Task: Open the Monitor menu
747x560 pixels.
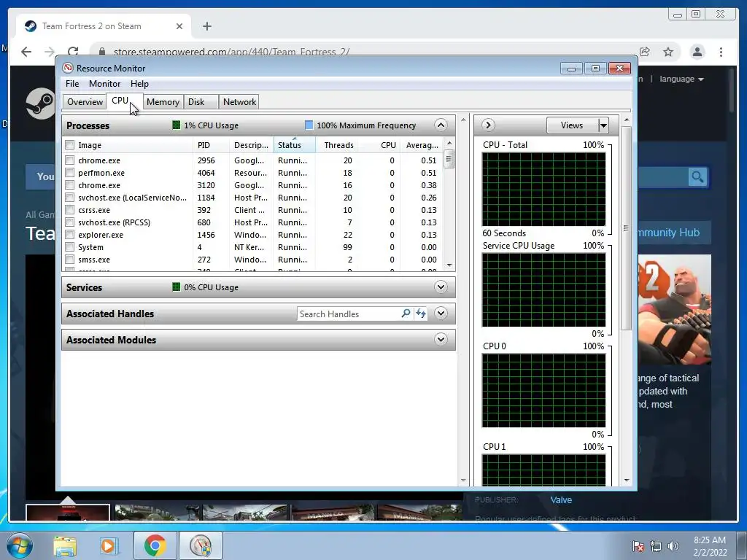Action: [x=104, y=84]
